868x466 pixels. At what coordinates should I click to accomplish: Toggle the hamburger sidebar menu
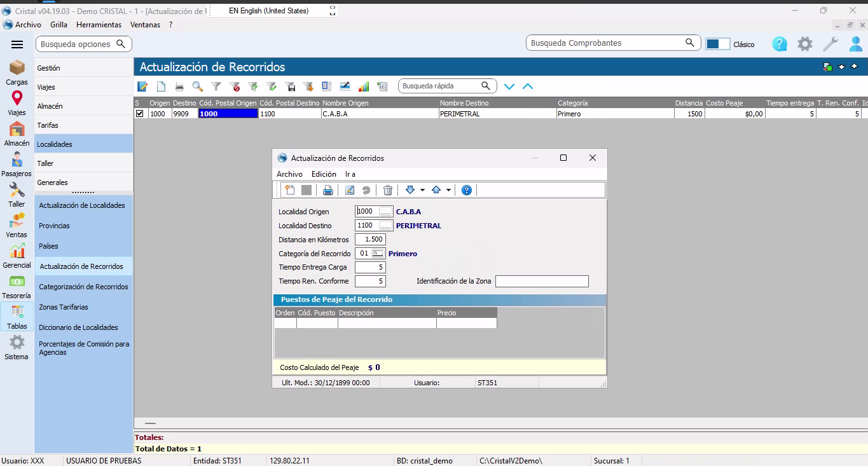[x=17, y=45]
